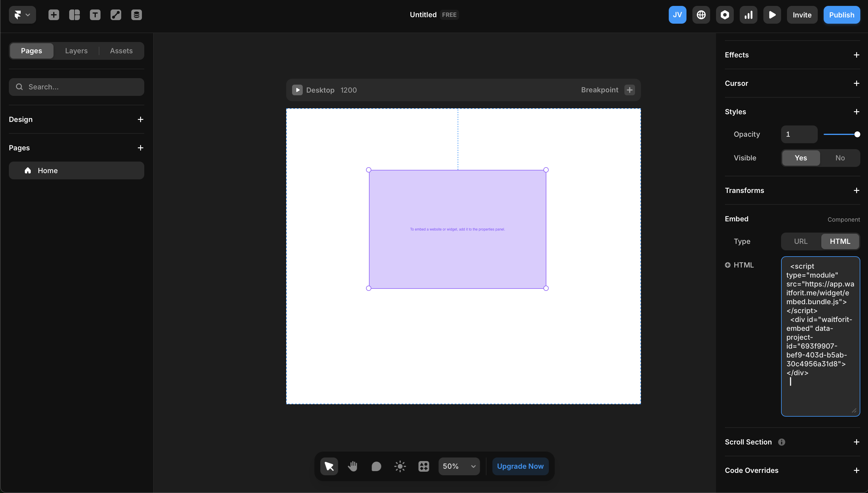Viewport: 868px width, 493px height.
Task: Open the Comments tool in bottom toolbar
Action: (x=376, y=466)
